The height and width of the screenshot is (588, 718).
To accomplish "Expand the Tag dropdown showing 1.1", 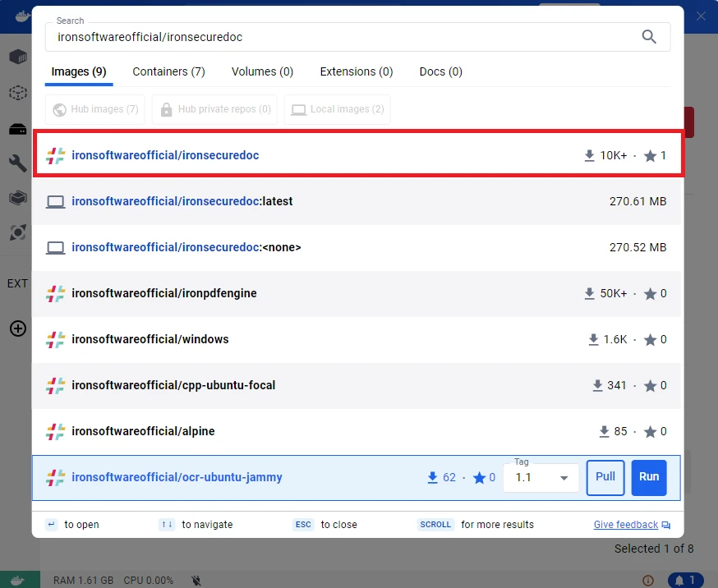I will click(x=541, y=478).
